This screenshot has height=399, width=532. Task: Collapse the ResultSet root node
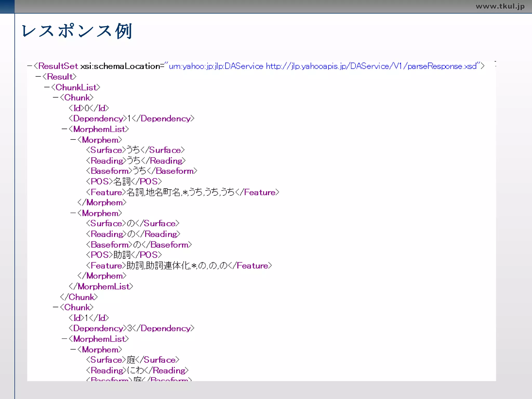30,66
